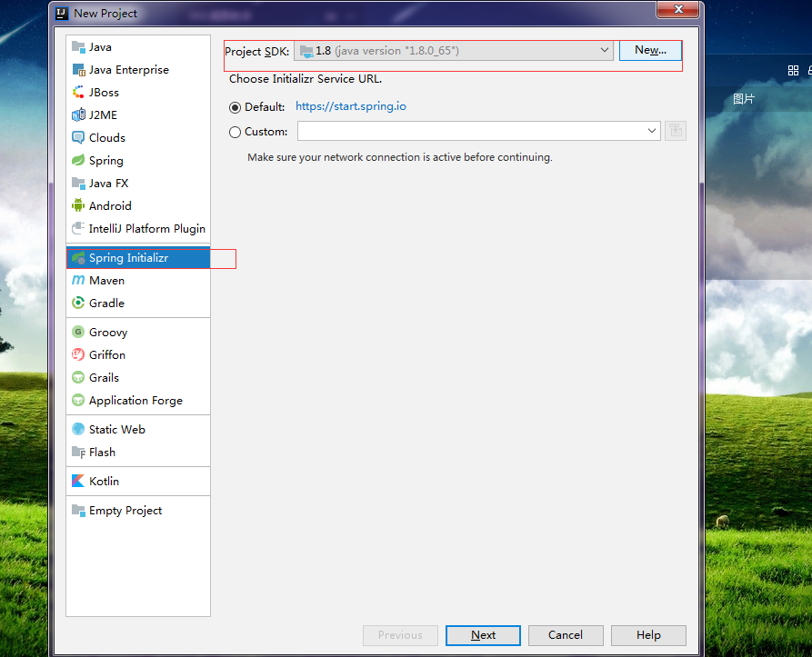Select the Spring leaf icon

78,160
